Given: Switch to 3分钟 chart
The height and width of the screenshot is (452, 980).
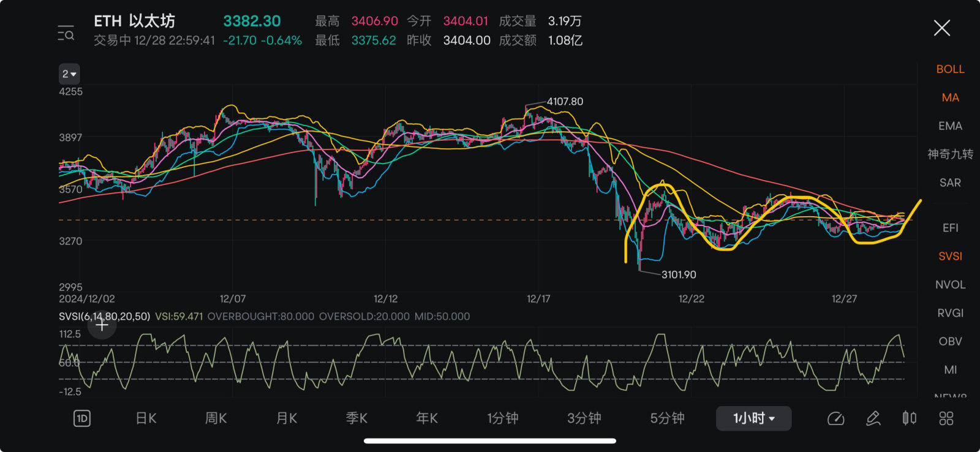Looking at the screenshot, I should (584, 418).
